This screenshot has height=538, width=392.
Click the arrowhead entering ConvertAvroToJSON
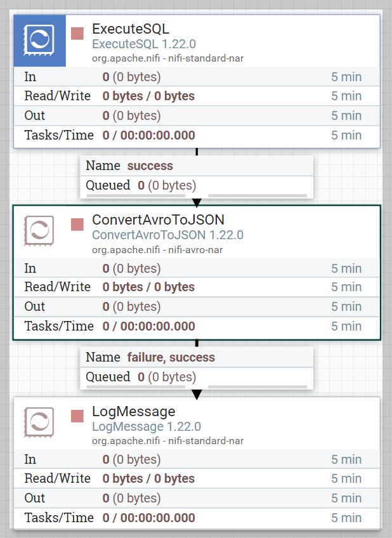197,203
